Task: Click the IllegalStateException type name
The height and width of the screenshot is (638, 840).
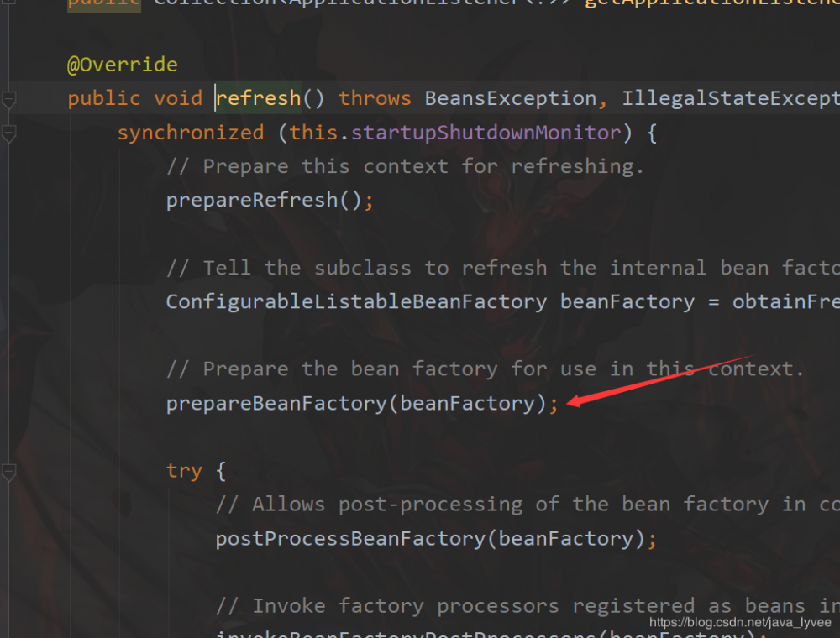Action: click(731, 98)
